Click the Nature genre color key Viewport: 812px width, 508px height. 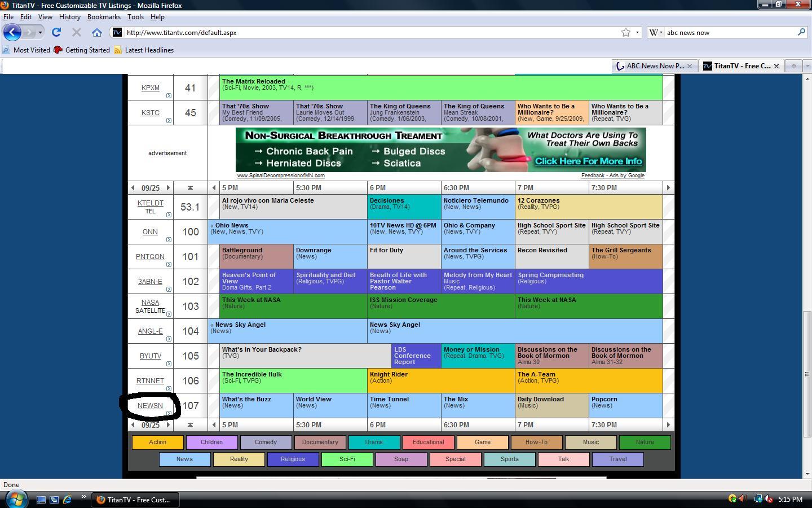point(645,443)
